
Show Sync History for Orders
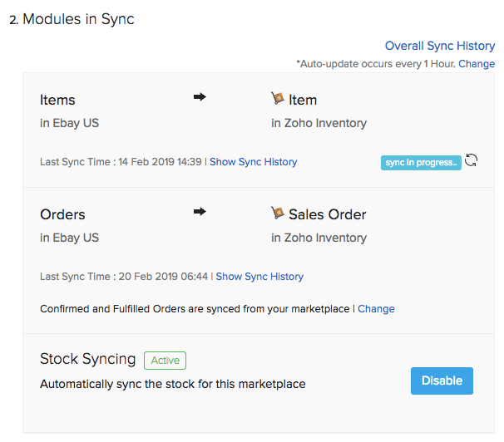point(259,277)
